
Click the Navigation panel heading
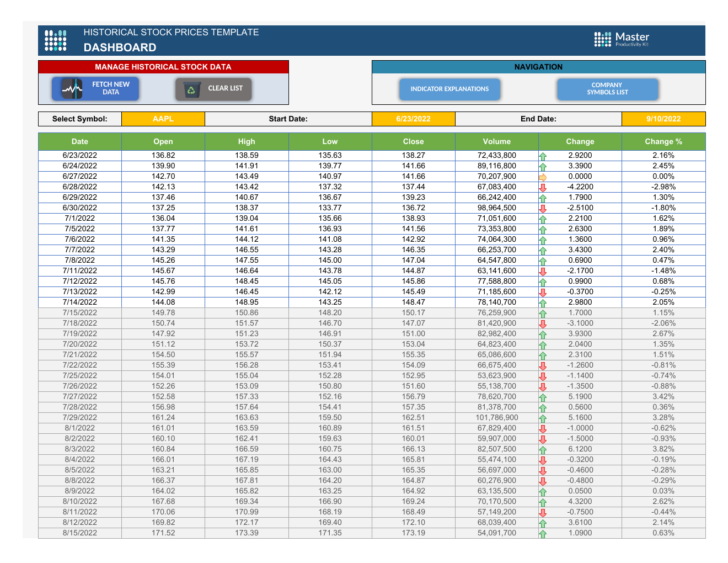click(x=538, y=67)
